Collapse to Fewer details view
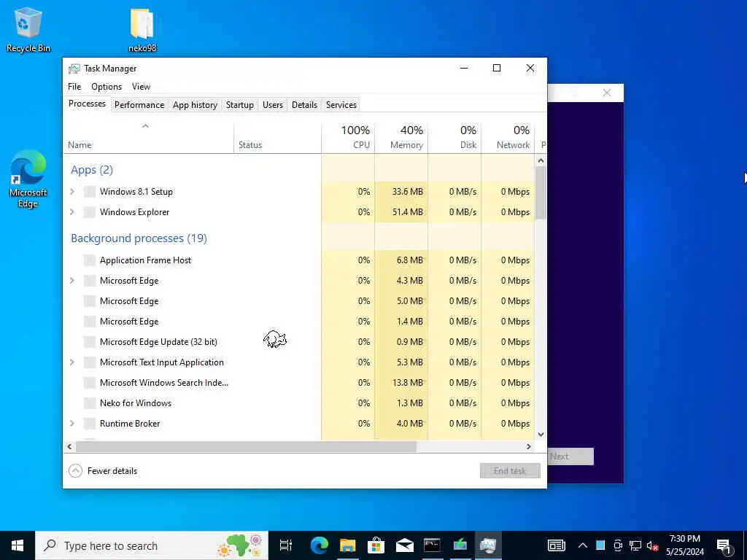Screen dimensions: 747x560 point(103,471)
